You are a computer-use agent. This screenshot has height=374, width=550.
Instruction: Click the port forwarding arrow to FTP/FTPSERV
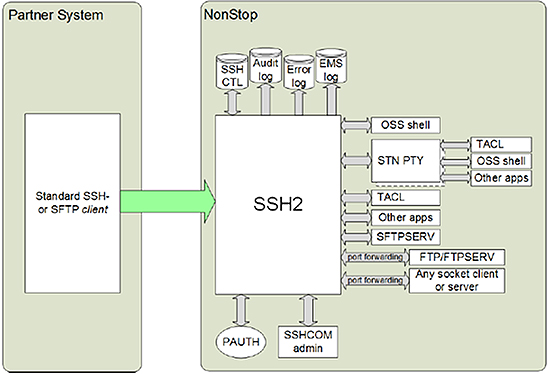[375, 257]
